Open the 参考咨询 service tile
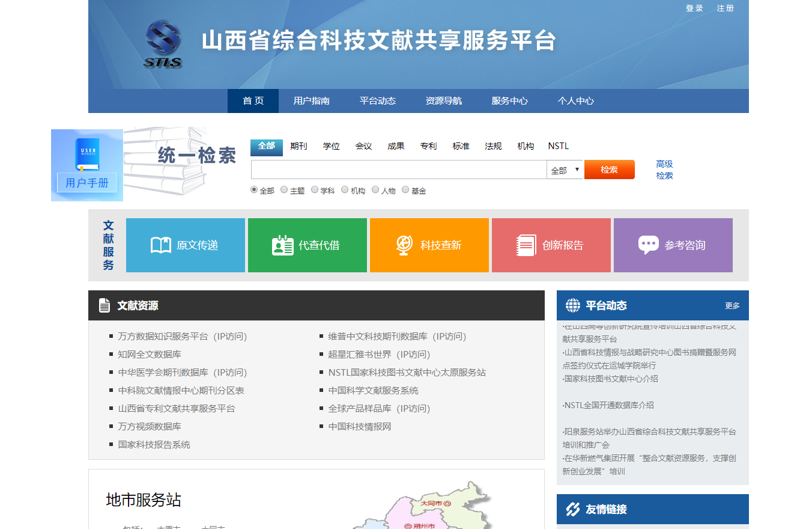 tap(673, 245)
